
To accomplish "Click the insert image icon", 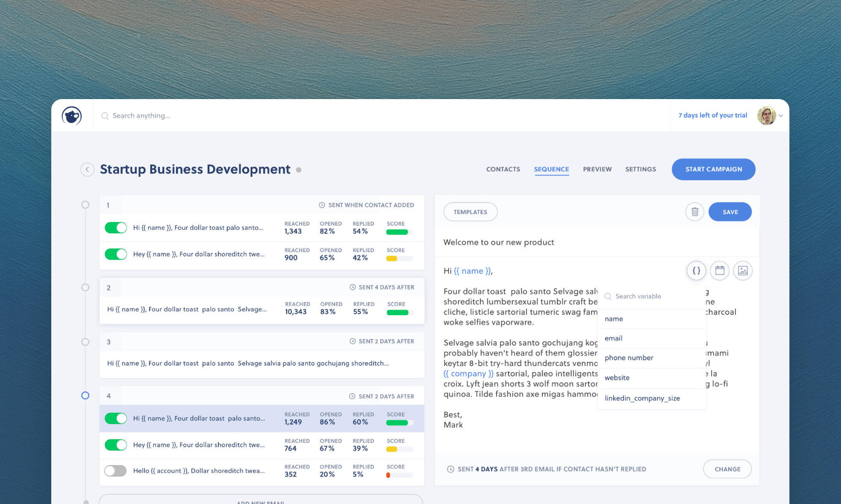I will point(743,270).
